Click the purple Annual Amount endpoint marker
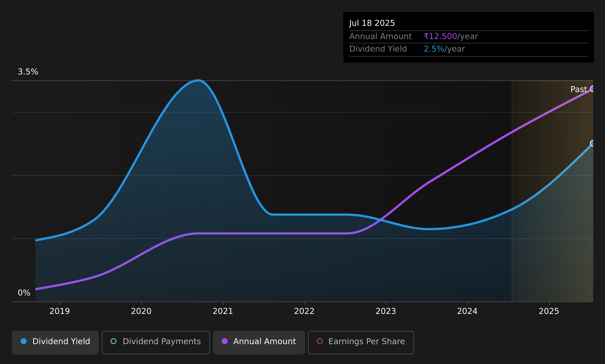The height and width of the screenshot is (364, 605). [592, 89]
